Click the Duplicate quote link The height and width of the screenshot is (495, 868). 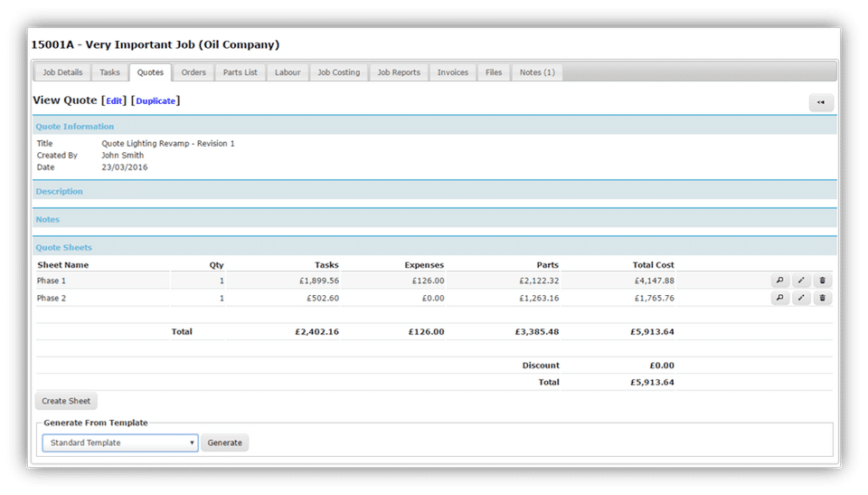tap(156, 100)
